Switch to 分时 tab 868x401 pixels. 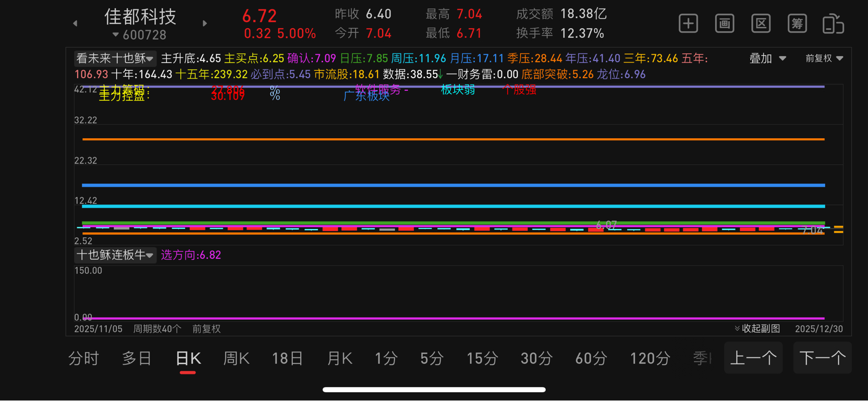coord(83,359)
